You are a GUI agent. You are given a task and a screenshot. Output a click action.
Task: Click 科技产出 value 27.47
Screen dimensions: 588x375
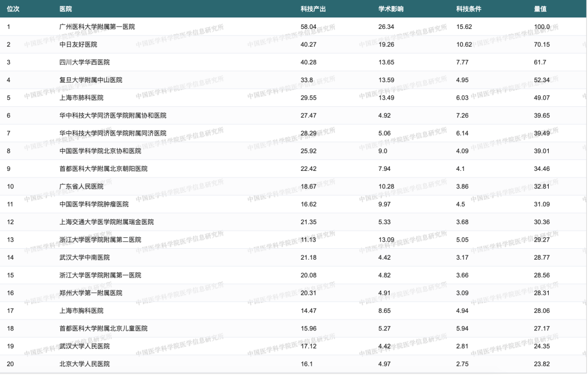[x=308, y=115]
